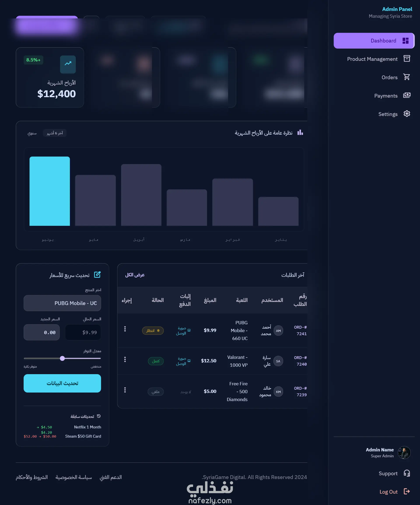The width and height of the screenshot is (420, 505).
Task: Click the الدعم الفني footer link
Action: (111, 477)
